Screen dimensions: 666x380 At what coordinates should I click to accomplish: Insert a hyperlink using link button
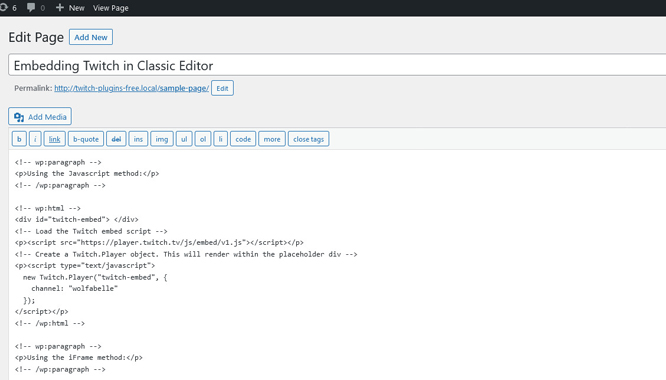point(54,139)
